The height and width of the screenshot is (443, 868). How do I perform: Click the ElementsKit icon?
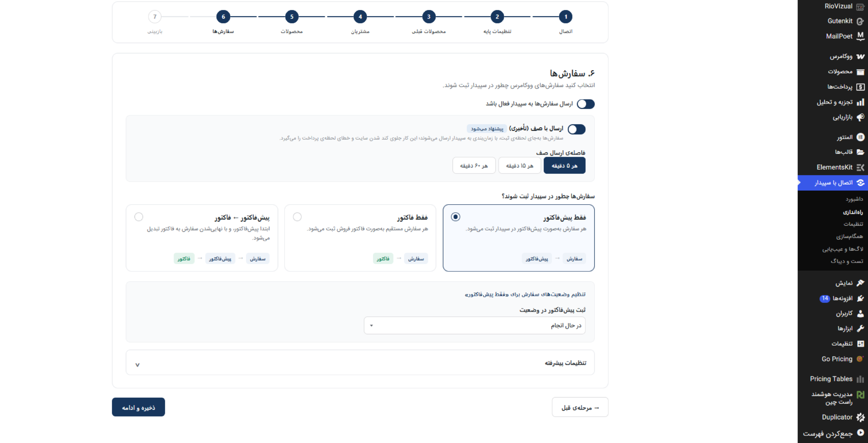(860, 167)
